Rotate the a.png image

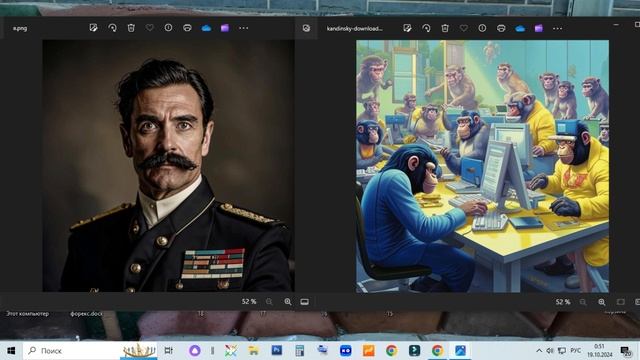pos(112,28)
